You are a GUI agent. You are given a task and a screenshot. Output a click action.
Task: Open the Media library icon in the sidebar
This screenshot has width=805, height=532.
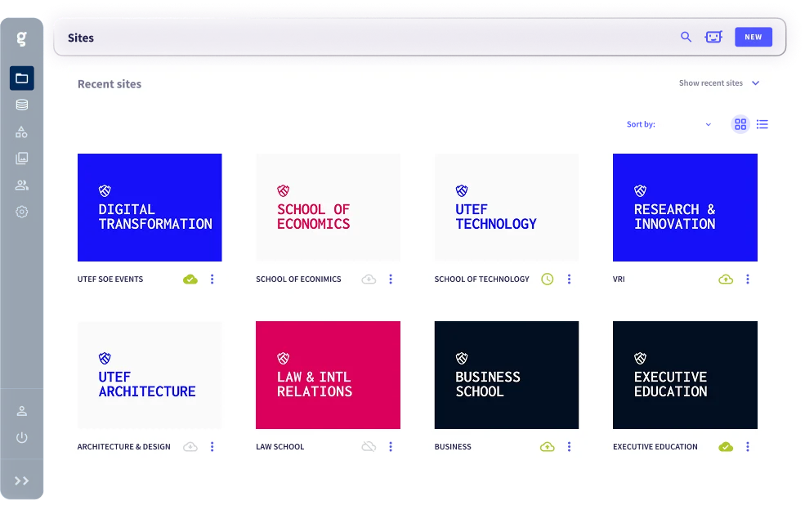tap(21, 158)
